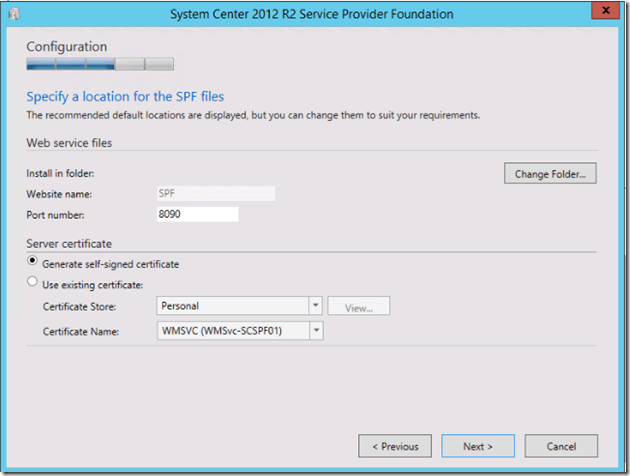Return to the Previous setup page

pyautogui.click(x=395, y=446)
